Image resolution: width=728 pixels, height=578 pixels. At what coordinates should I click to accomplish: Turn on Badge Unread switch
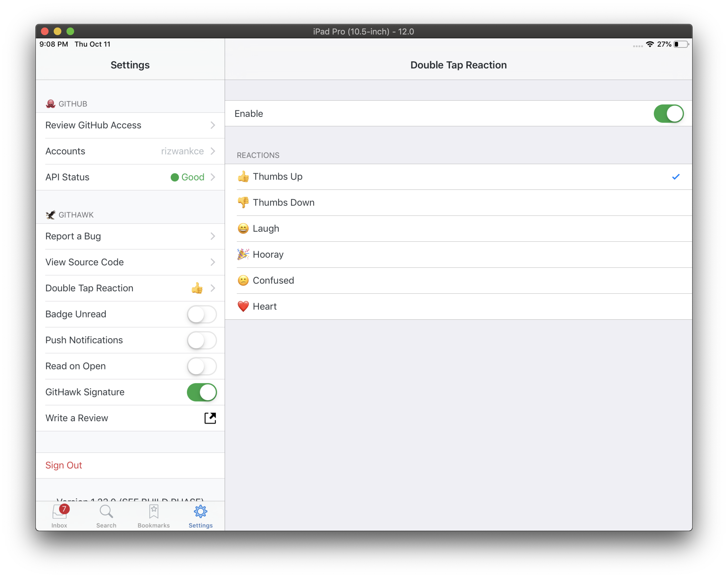202,314
